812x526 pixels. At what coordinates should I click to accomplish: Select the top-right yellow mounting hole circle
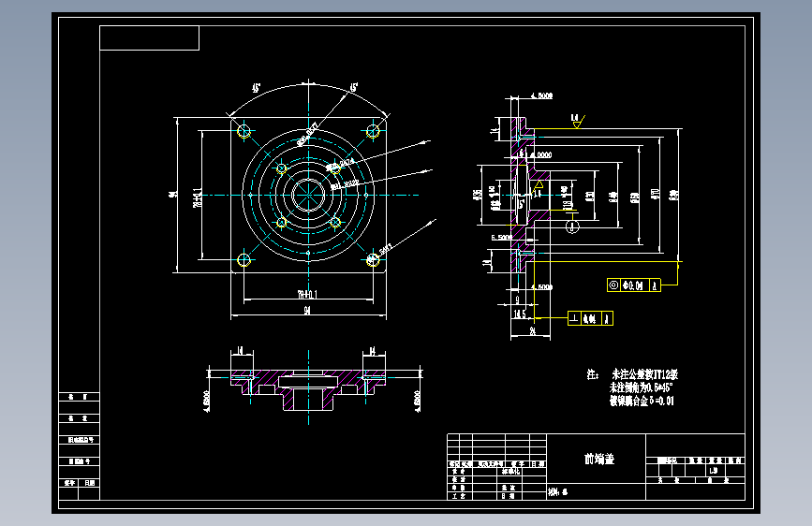pyautogui.click(x=373, y=131)
